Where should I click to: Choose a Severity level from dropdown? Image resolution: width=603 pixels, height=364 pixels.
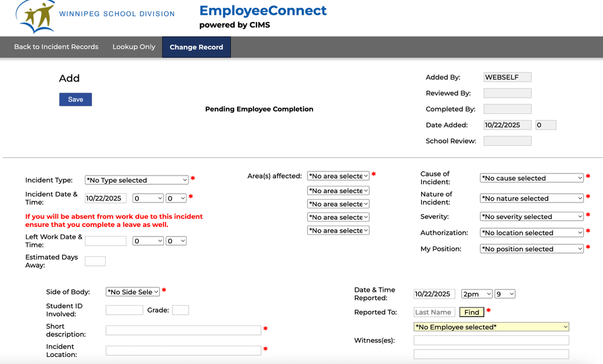click(531, 217)
